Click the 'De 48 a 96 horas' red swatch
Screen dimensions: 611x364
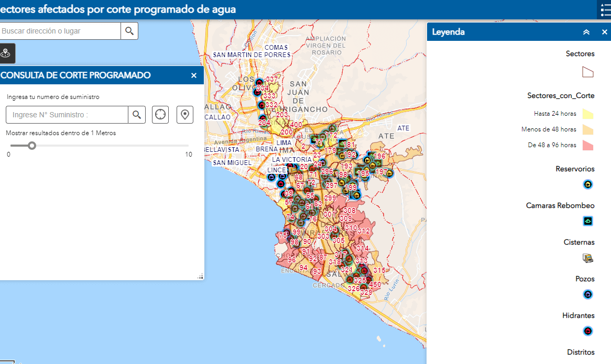(x=588, y=145)
